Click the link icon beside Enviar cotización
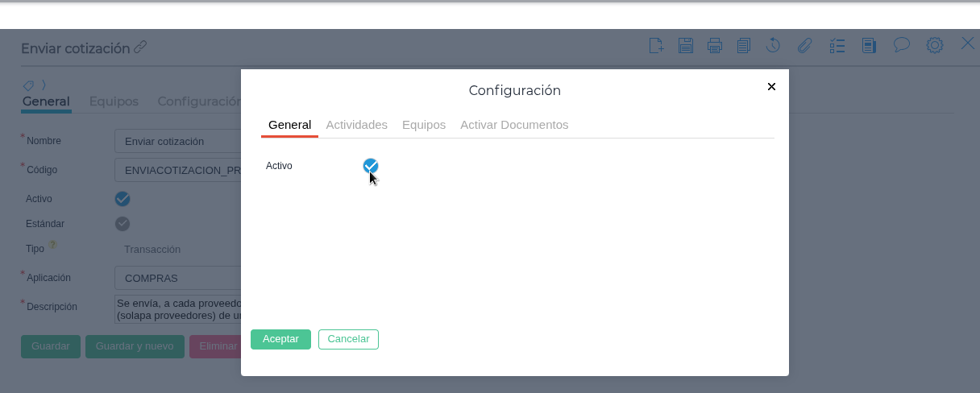The image size is (980, 393). 141,48
